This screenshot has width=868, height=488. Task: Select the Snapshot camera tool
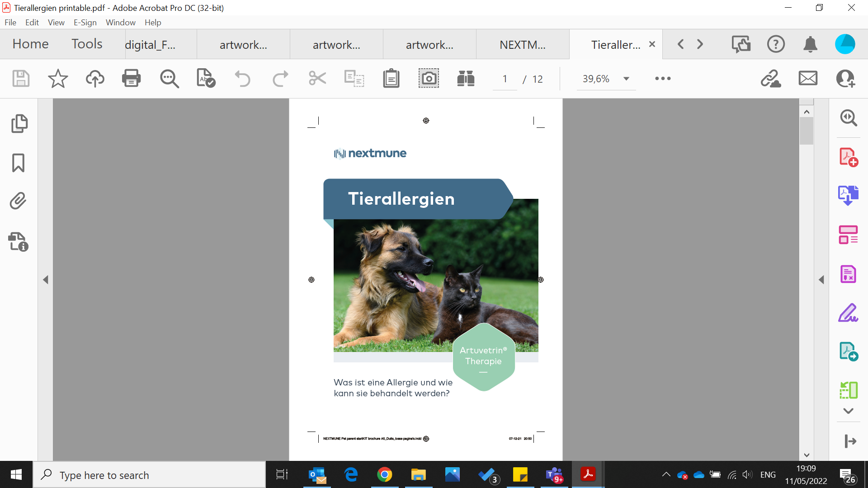[x=428, y=79]
